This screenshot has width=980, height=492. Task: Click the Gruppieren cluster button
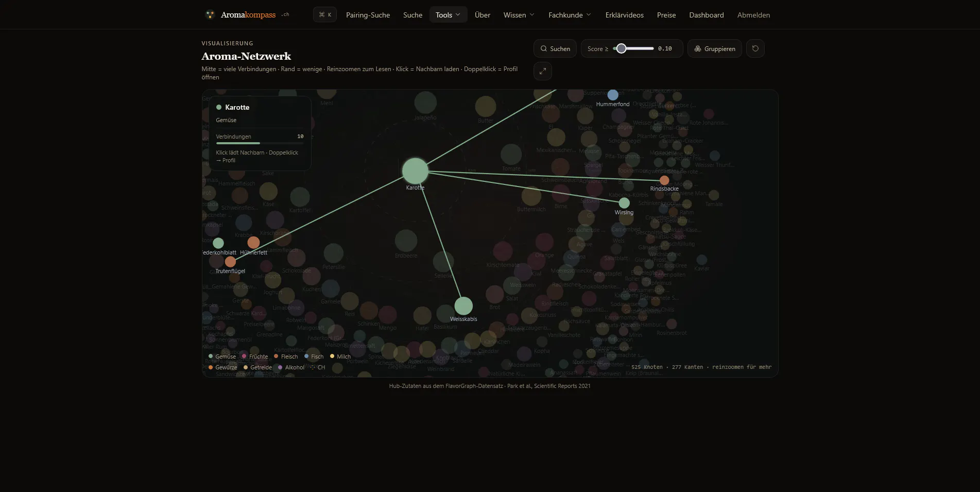[715, 48]
